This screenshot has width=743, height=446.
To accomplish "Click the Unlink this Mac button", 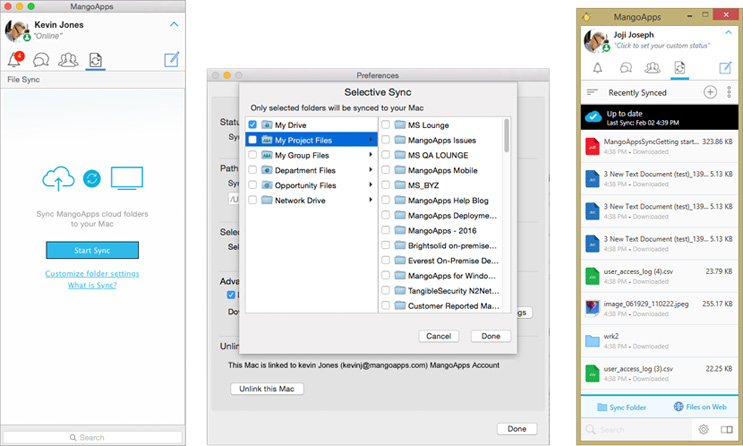I will coord(267,389).
